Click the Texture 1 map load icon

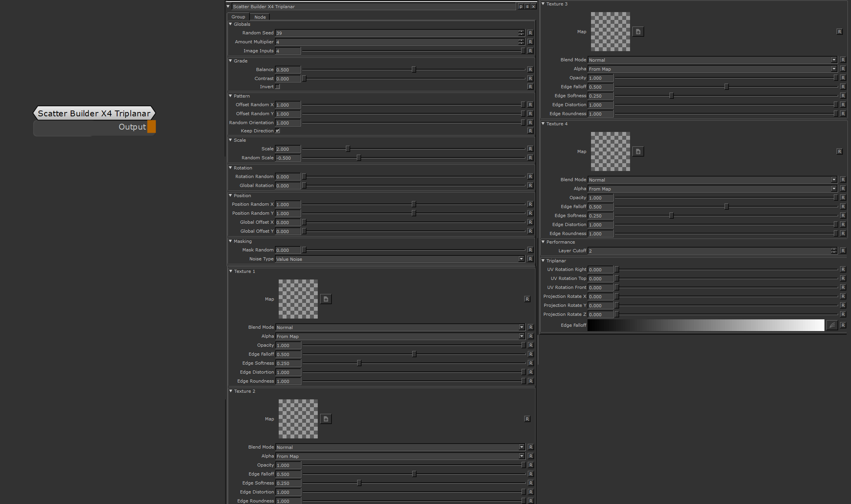[326, 299]
